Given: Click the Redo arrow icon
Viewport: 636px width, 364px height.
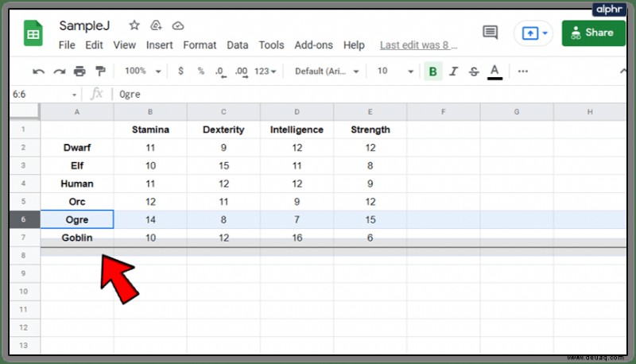Looking at the screenshot, I should (x=59, y=72).
